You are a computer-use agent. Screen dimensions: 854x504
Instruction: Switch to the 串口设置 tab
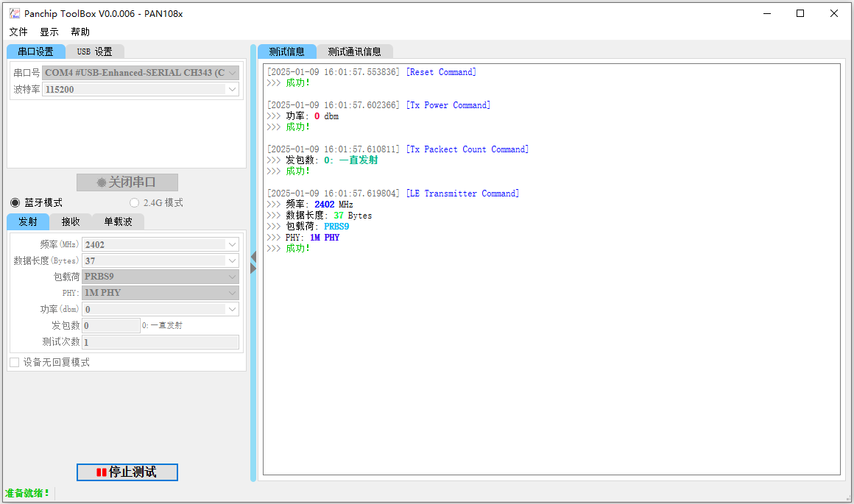36,52
